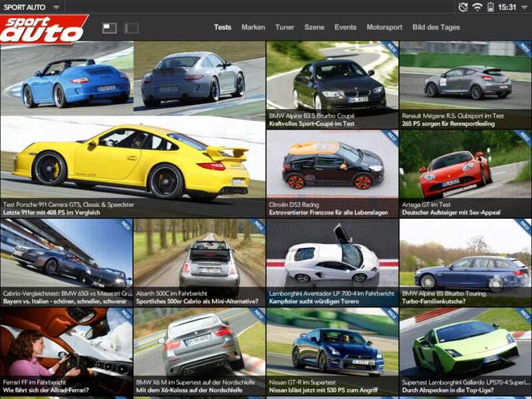Tap NEU badge on BMW X6 M tile
Screen dimensions: 532x399
(258, 315)
